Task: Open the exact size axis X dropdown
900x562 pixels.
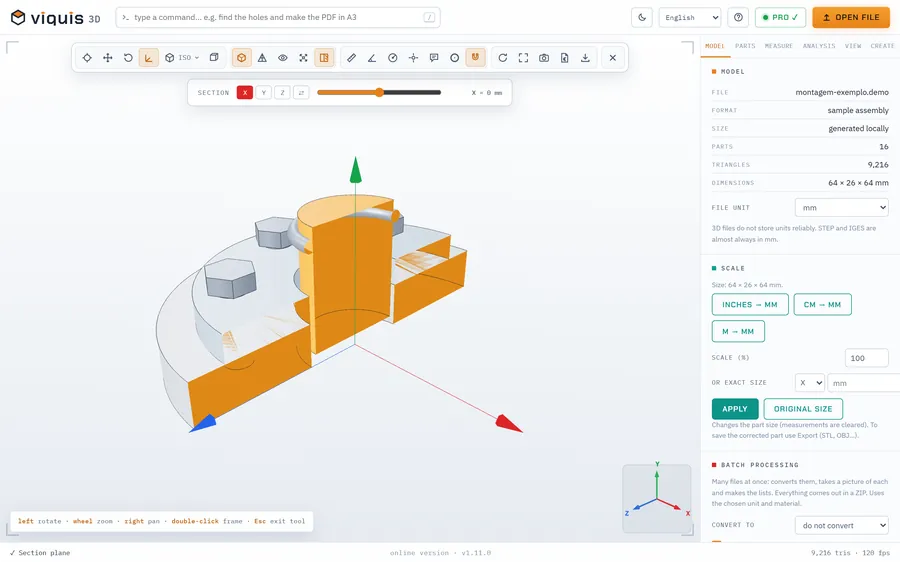Action: (x=810, y=382)
